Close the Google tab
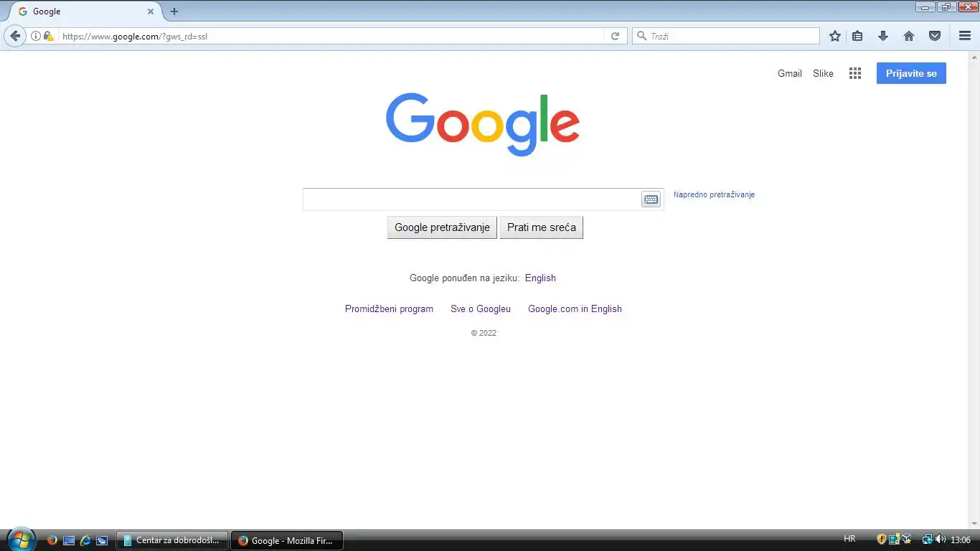Image resolution: width=980 pixels, height=551 pixels. tap(151, 11)
